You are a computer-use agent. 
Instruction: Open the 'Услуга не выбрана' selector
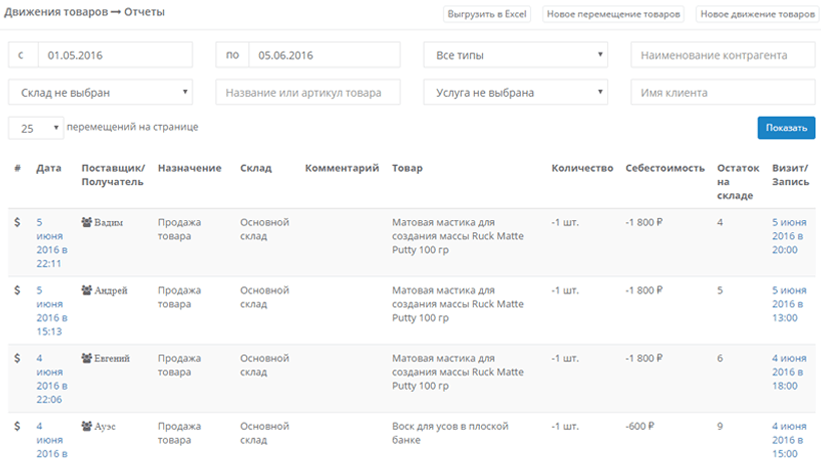click(516, 92)
